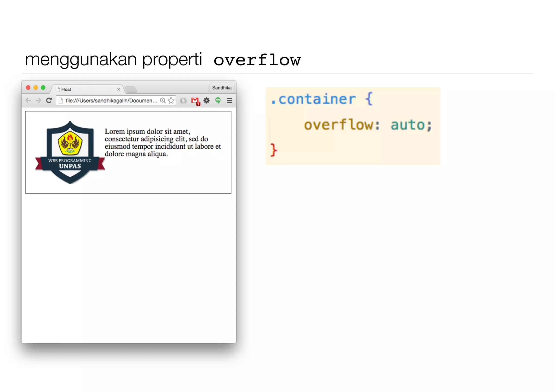Reload the Float page
Screen dimensions: 555x392
coord(49,101)
